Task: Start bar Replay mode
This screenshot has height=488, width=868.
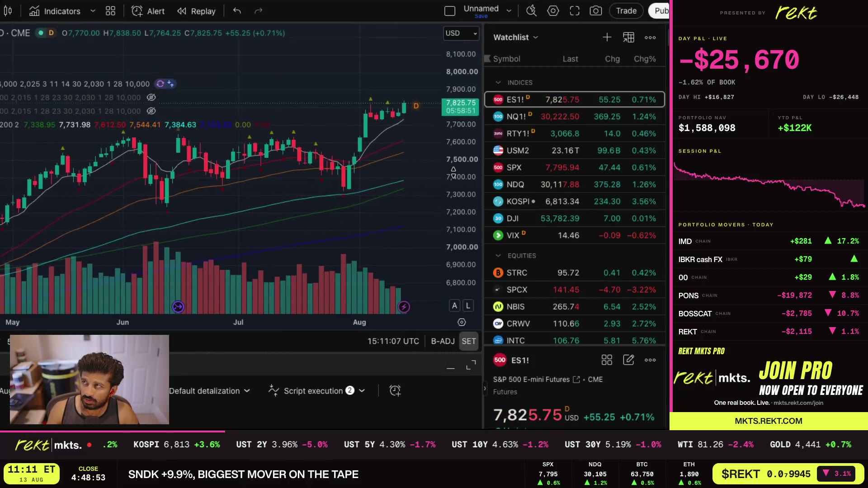Action: point(196,11)
